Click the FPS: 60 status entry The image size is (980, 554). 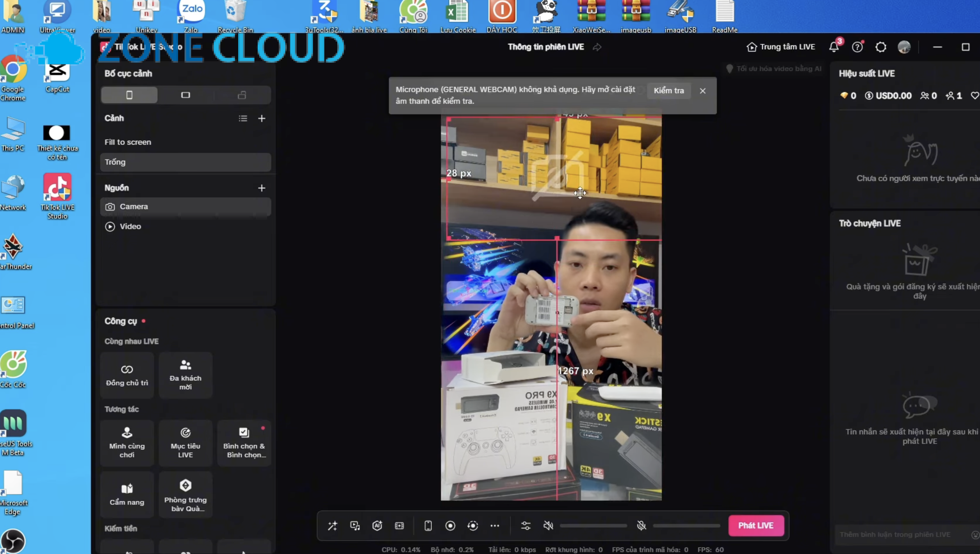(711, 550)
